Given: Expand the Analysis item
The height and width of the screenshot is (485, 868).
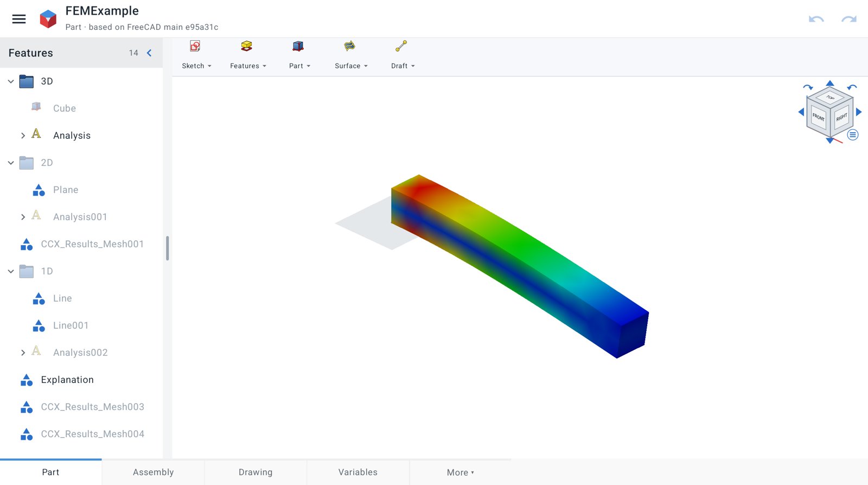Looking at the screenshot, I should point(23,136).
